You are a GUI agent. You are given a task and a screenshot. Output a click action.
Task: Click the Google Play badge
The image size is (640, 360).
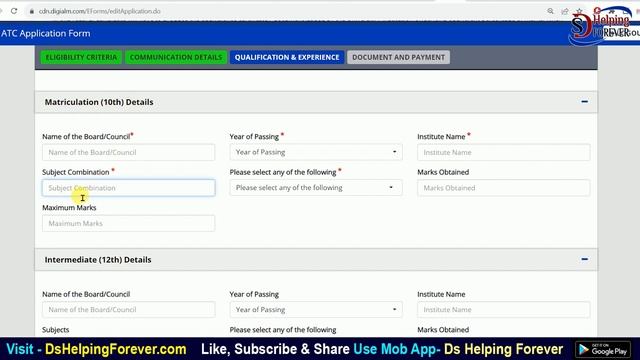tap(603, 349)
